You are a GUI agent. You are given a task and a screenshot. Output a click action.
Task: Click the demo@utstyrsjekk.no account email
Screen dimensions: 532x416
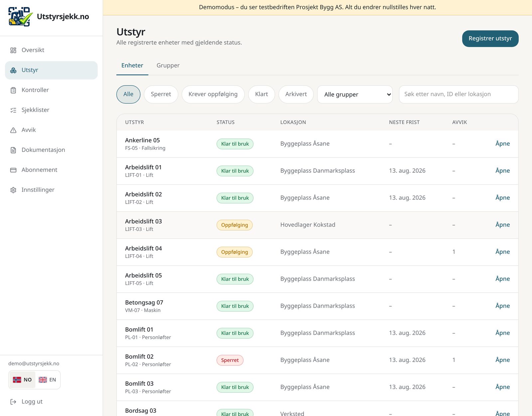[x=34, y=364]
